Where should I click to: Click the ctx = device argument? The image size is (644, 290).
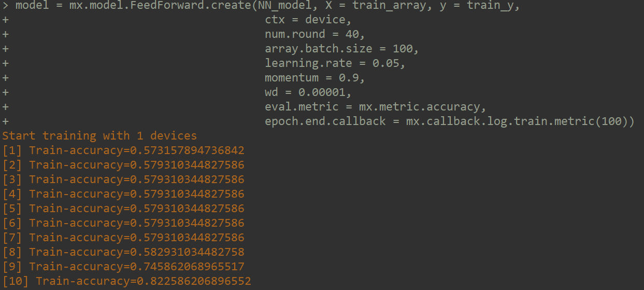coord(308,20)
